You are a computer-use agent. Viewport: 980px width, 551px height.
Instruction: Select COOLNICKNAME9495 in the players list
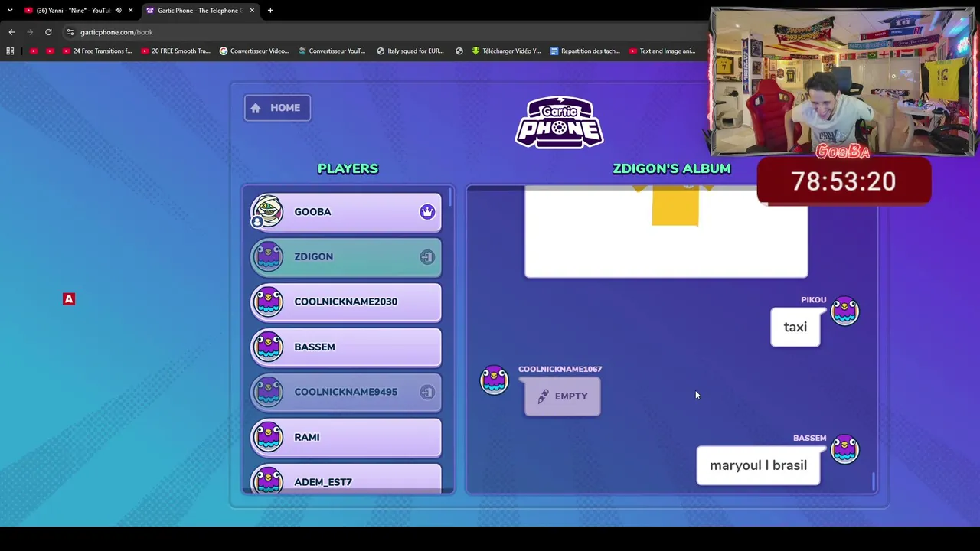[346, 393]
